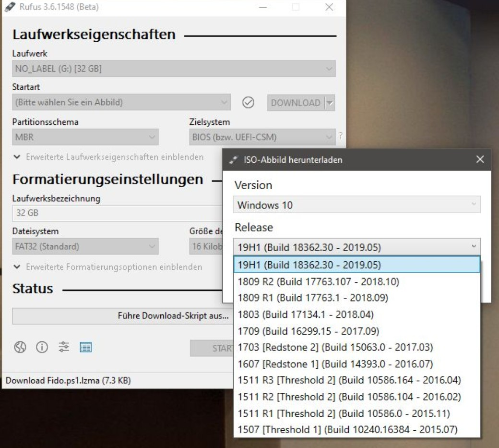The height and width of the screenshot is (448, 499).
Task: Show the Rufus log icon
Action: point(85,347)
